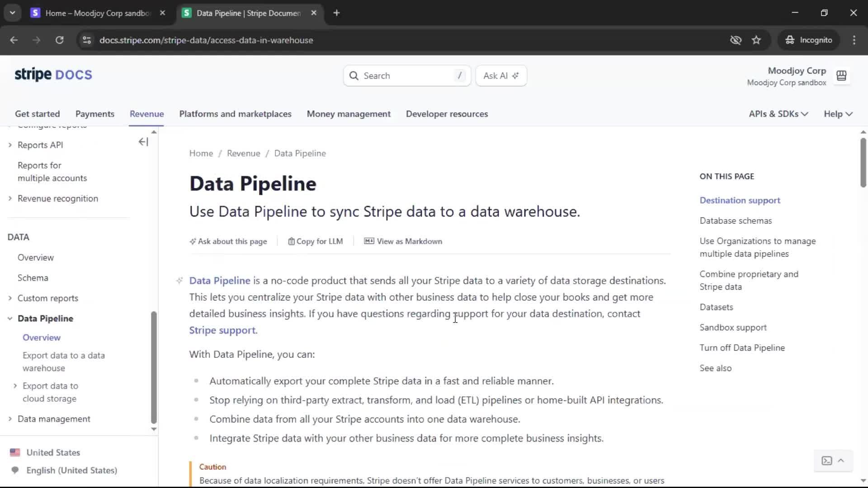The height and width of the screenshot is (488, 868).
Task: Open the Moodjoy Corp account store icon
Action: (841, 76)
